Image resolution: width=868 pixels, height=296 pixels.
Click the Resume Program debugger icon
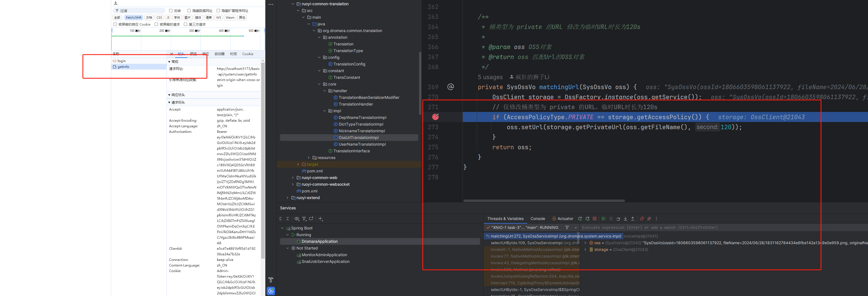point(604,219)
